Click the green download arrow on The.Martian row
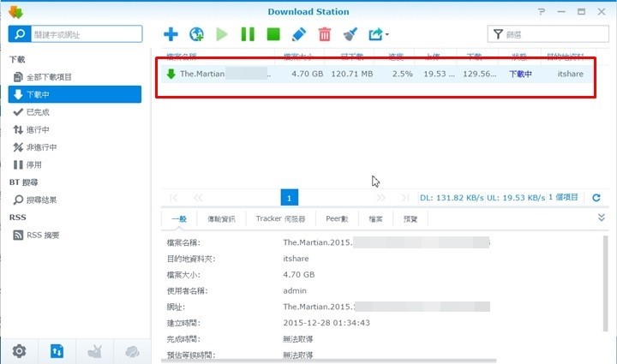Viewport: 617px width, 364px height. 171,74
